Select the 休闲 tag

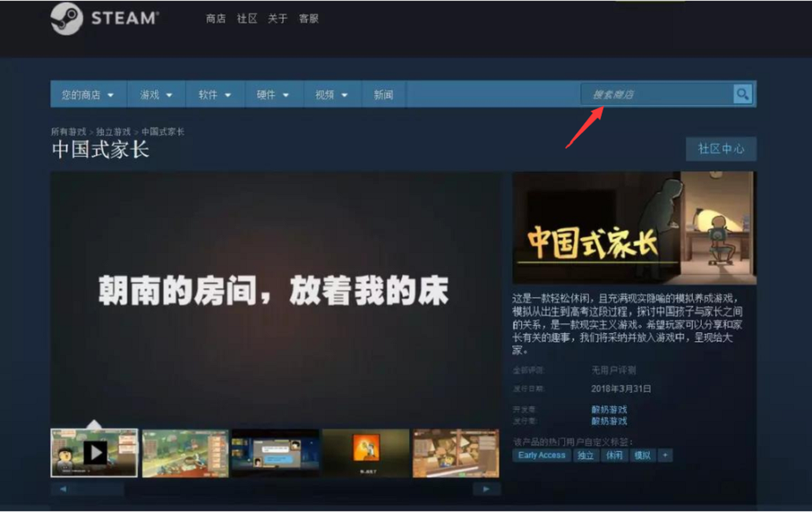point(614,455)
